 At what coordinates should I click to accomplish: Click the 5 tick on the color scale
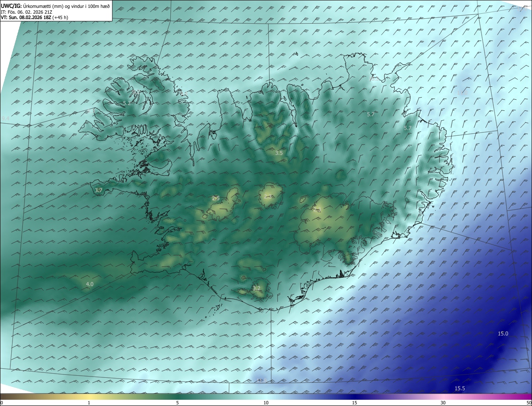coord(177,403)
